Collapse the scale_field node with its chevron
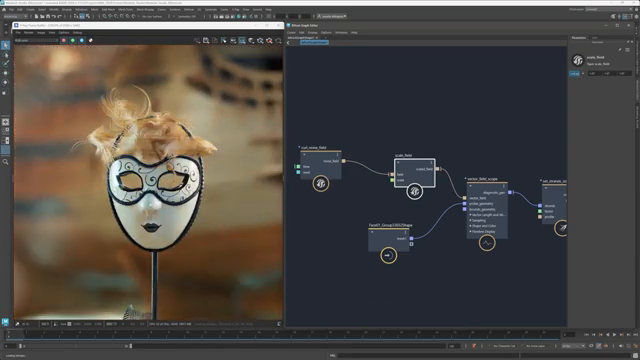This screenshot has height=360, width=640. 398,163
